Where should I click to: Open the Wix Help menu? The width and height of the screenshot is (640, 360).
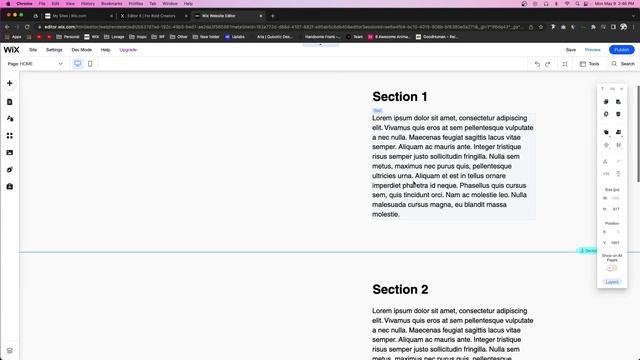pos(105,50)
